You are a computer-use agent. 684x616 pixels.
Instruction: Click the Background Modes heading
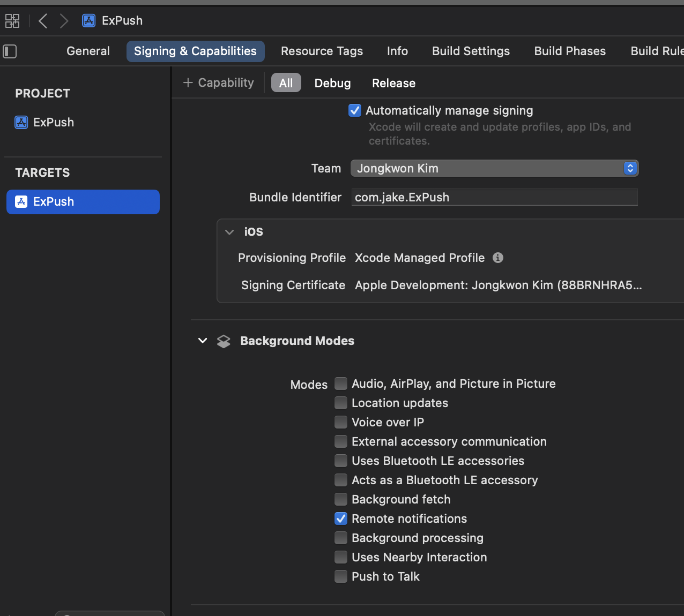pos(297,341)
